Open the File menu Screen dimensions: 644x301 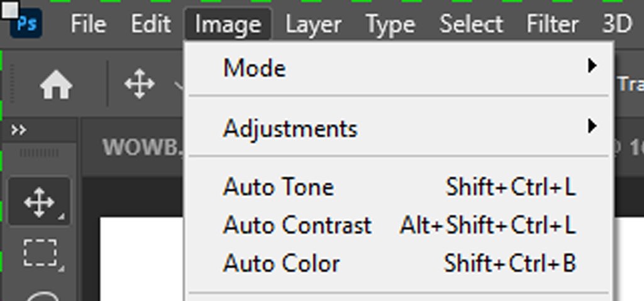point(87,24)
